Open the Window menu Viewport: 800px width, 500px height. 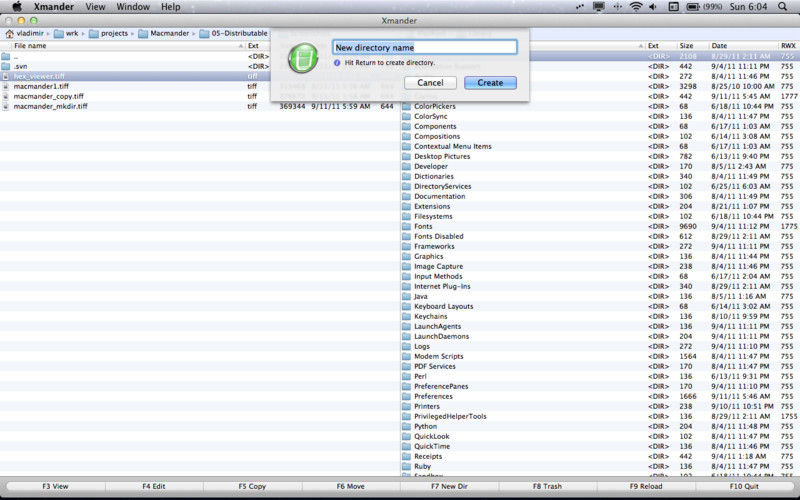pyautogui.click(x=133, y=7)
